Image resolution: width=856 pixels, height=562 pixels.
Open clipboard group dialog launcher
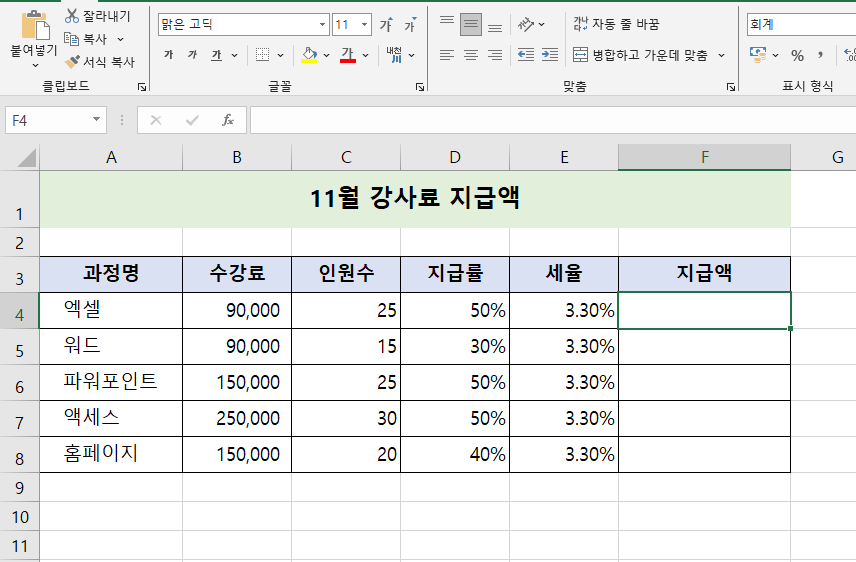[142, 87]
